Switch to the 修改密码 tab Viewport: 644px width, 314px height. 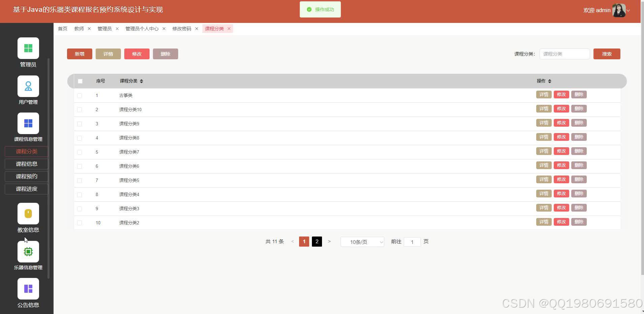[182, 29]
